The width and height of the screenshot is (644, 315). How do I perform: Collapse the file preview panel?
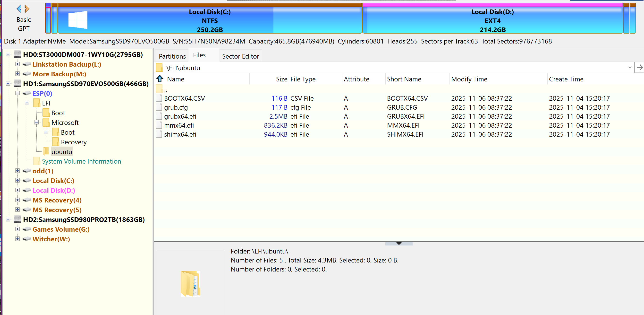tap(398, 243)
